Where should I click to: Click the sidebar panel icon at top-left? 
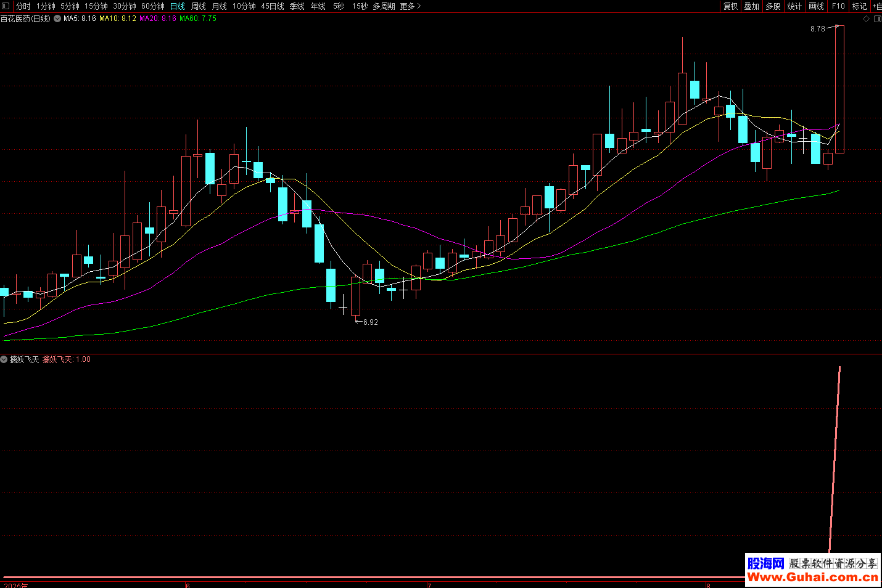(x=6, y=6)
